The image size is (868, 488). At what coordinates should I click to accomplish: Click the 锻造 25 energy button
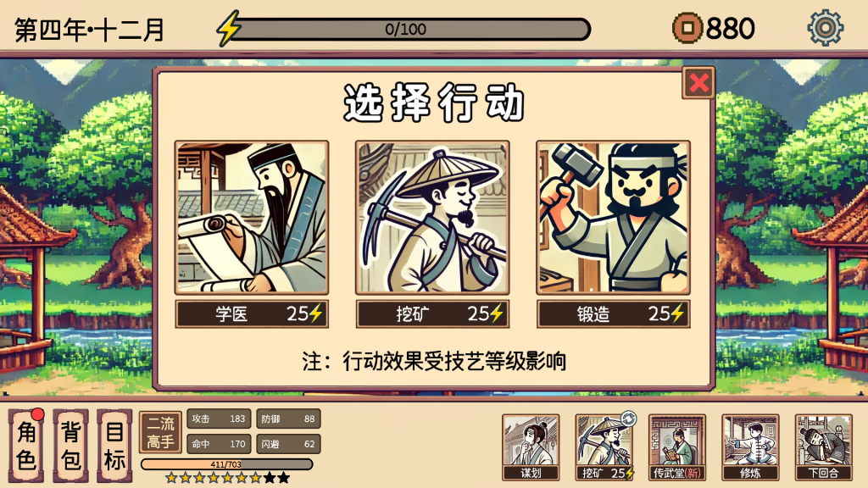(x=614, y=314)
